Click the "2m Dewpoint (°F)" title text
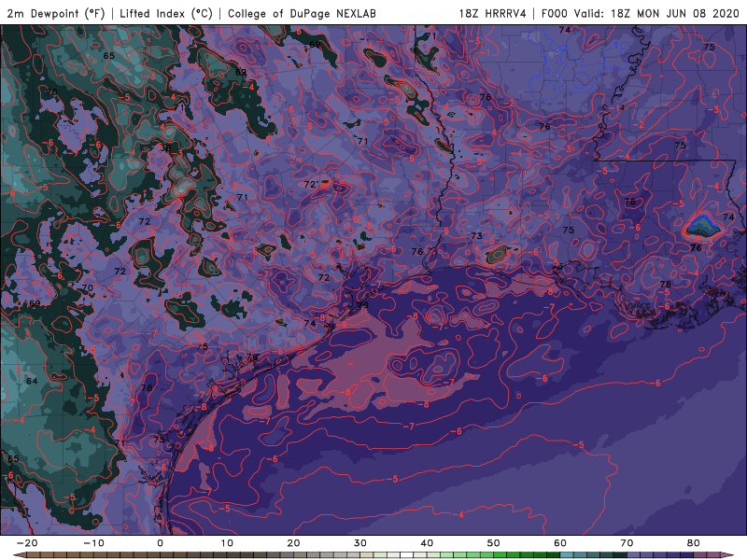The width and height of the screenshot is (747, 560). 56,13
